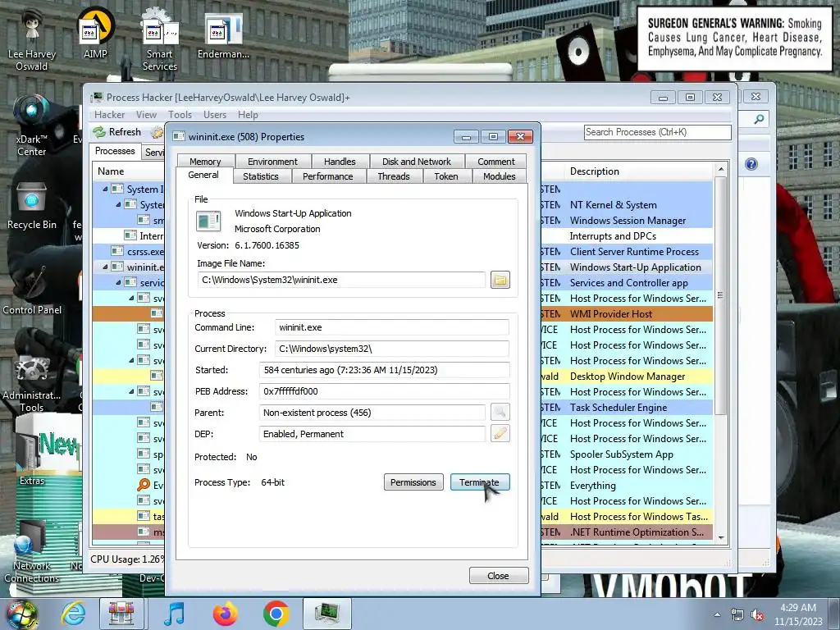Click the Process Hacker taskbar button
This screenshot has height=630, width=840.
(x=326, y=614)
